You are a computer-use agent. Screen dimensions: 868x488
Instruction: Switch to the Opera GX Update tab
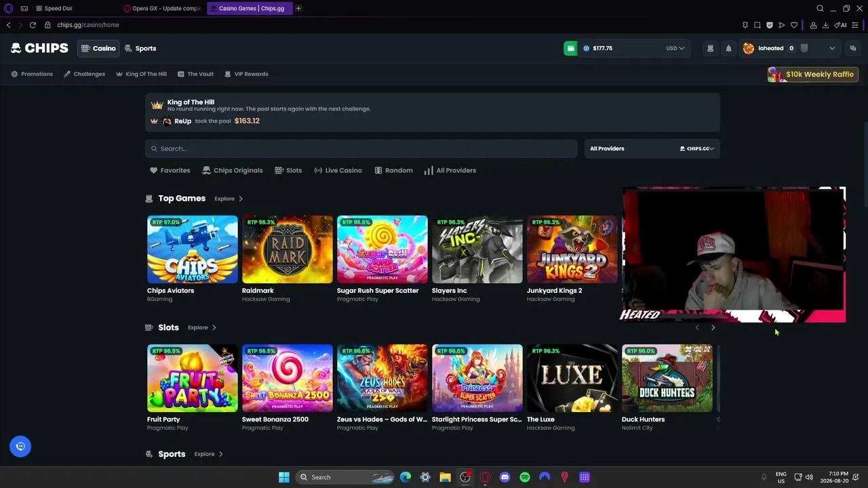(x=162, y=8)
